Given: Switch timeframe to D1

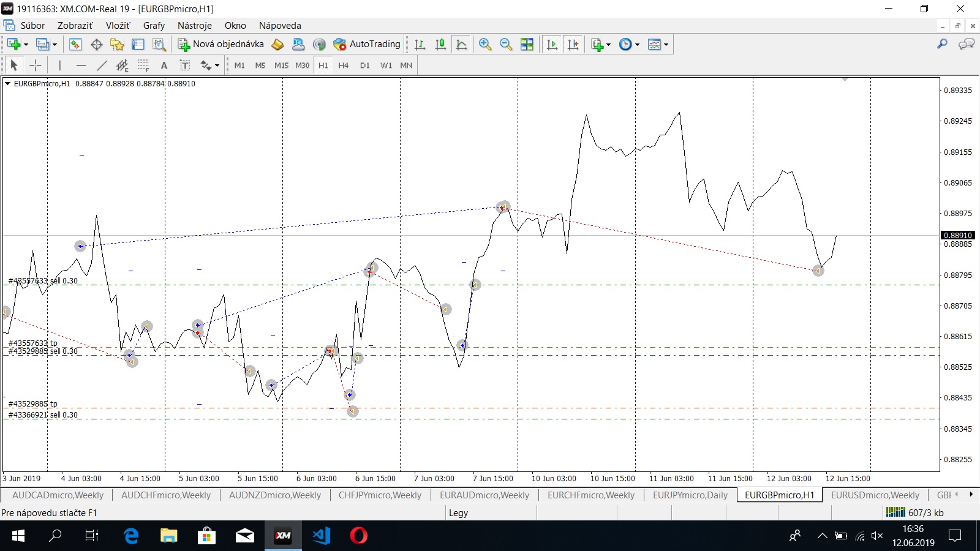Looking at the screenshot, I should click(365, 66).
